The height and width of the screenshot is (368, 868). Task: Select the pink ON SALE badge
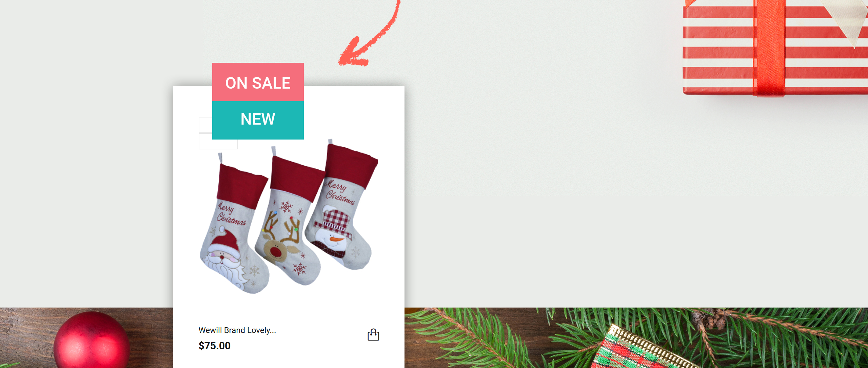pos(258,82)
